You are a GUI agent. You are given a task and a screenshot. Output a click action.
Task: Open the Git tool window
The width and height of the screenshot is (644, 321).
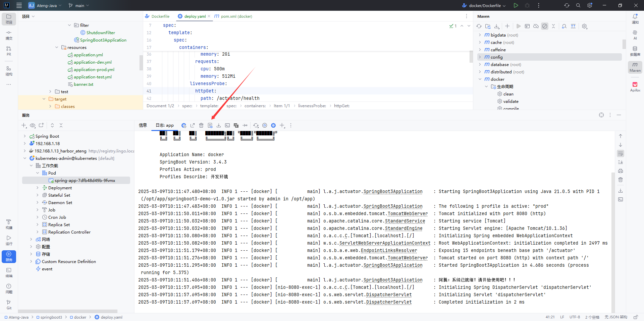click(9, 305)
